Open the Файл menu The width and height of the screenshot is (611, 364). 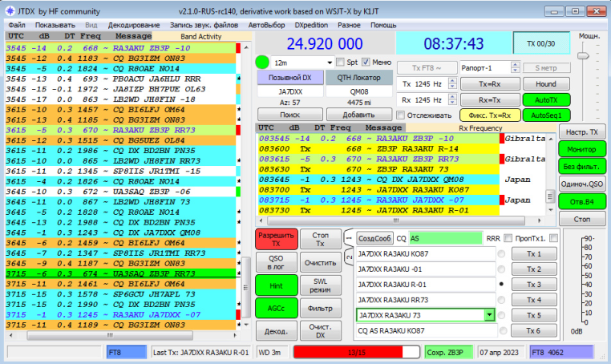point(17,25)
